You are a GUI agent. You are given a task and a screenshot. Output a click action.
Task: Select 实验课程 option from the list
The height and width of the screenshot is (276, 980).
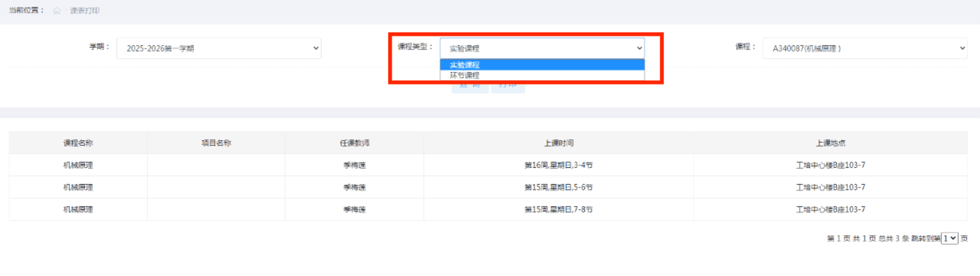(x=542, y=65)
